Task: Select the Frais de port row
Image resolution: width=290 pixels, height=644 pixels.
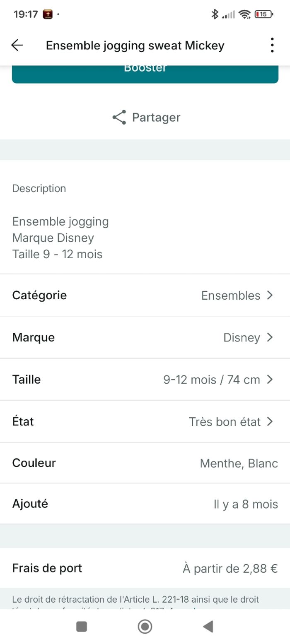Action: (145, 568)
